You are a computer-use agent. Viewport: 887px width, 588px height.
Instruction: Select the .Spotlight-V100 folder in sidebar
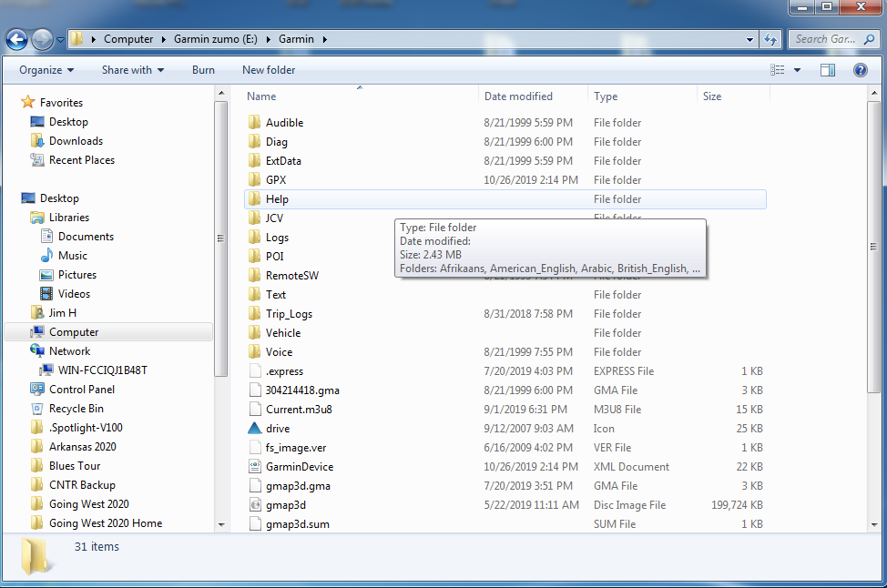click(86, 428)
